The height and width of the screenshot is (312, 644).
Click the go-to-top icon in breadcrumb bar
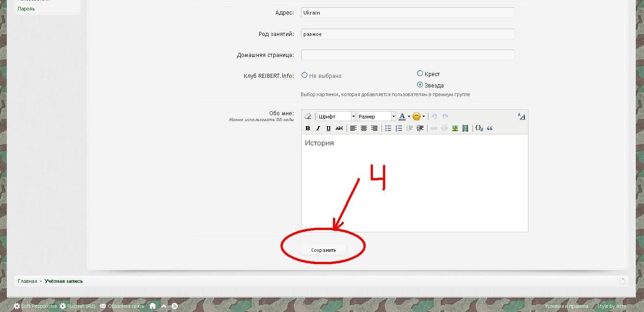click(623, 281)
